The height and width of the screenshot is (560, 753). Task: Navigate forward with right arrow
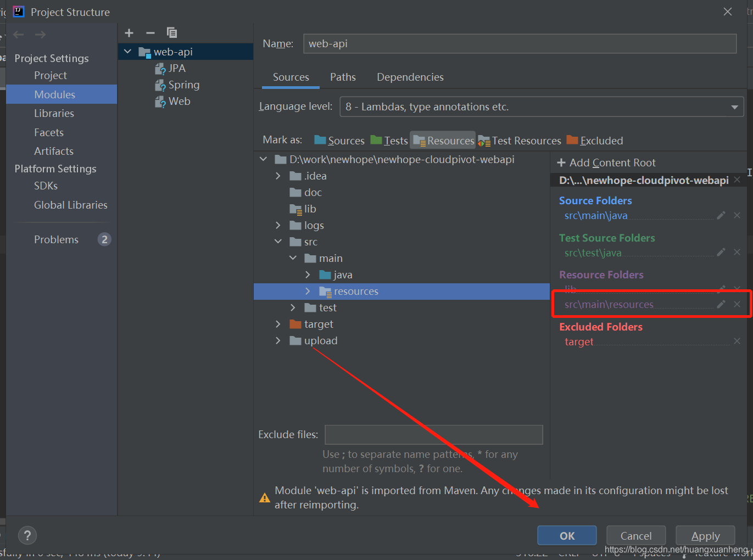point(40,35)
